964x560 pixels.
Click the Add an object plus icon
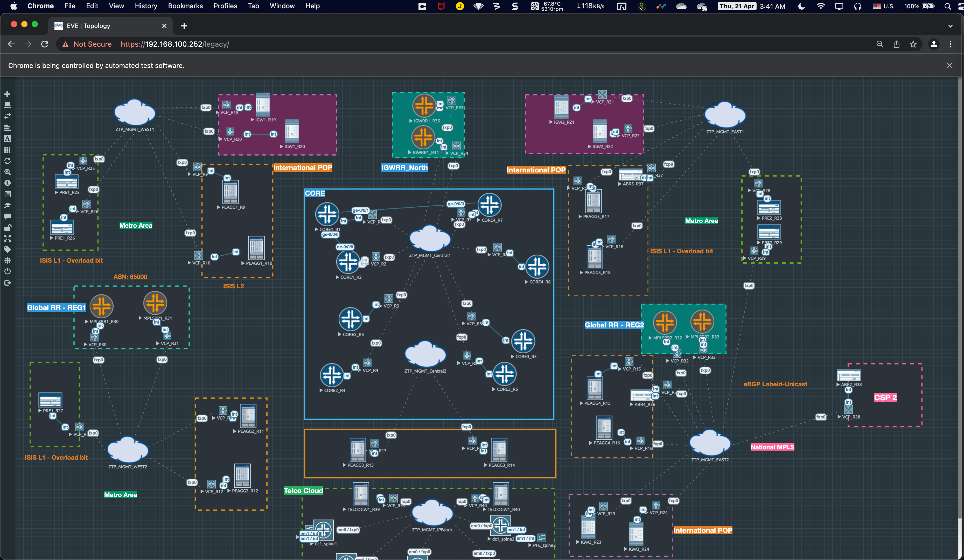tap(7, 94)
